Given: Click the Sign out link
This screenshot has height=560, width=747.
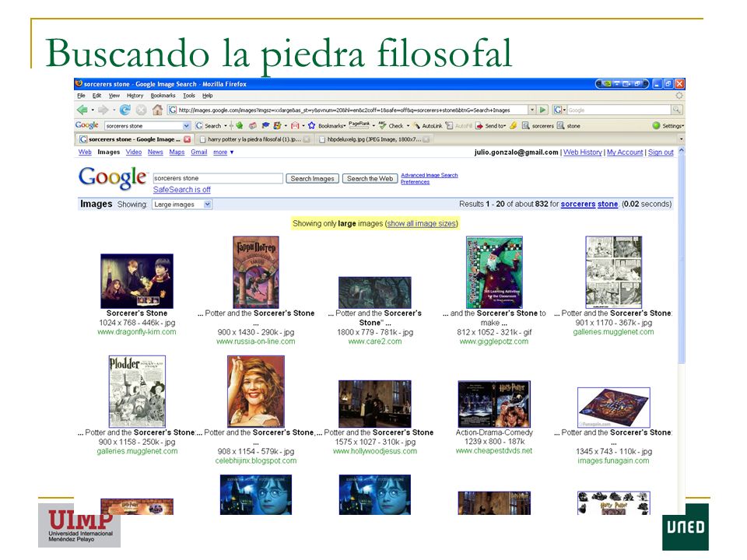Looking at the screenshot, I should pos(661,152).
